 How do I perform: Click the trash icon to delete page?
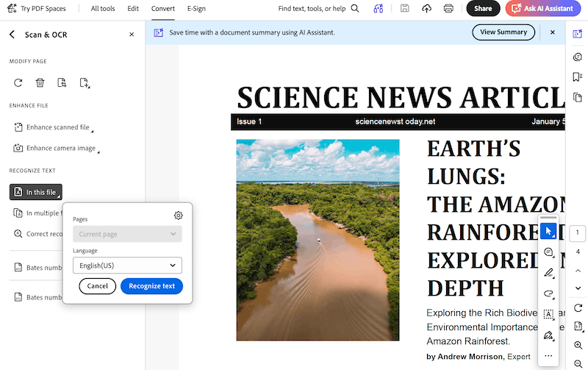[40, 83]
